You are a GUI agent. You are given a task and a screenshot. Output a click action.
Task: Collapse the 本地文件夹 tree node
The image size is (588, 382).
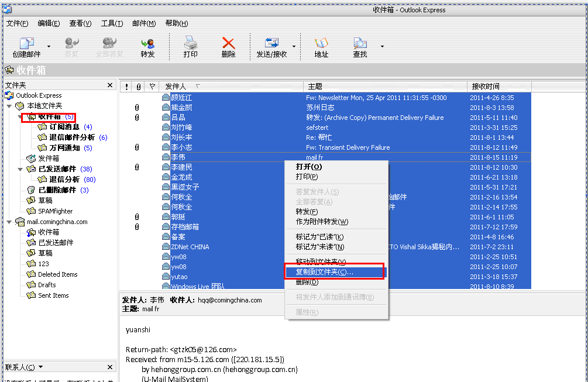click(9, 106)
